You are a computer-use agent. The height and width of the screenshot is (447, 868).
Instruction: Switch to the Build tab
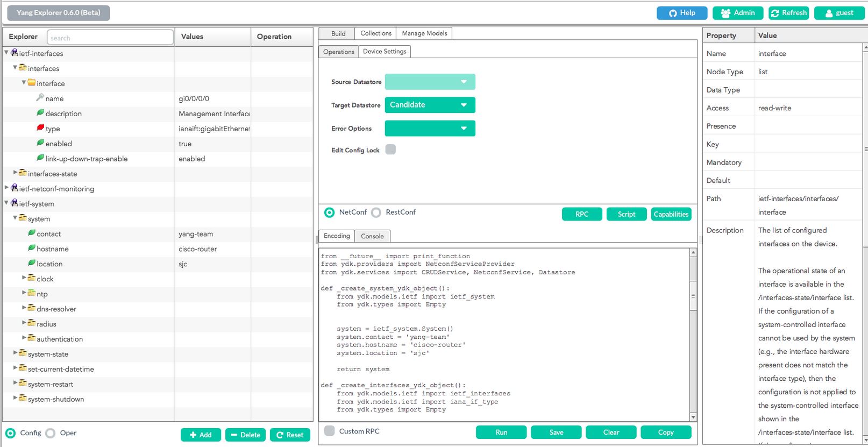click(337, 33)
